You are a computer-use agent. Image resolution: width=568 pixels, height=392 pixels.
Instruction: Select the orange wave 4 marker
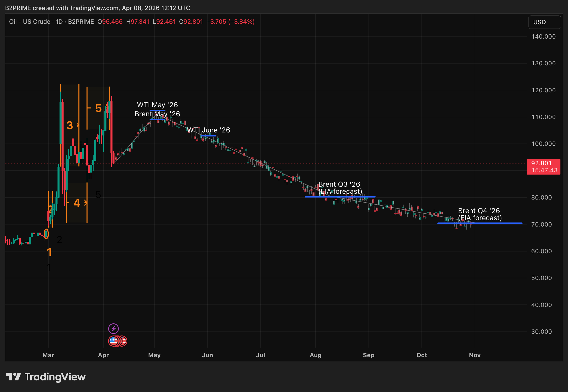coord(77,203)
